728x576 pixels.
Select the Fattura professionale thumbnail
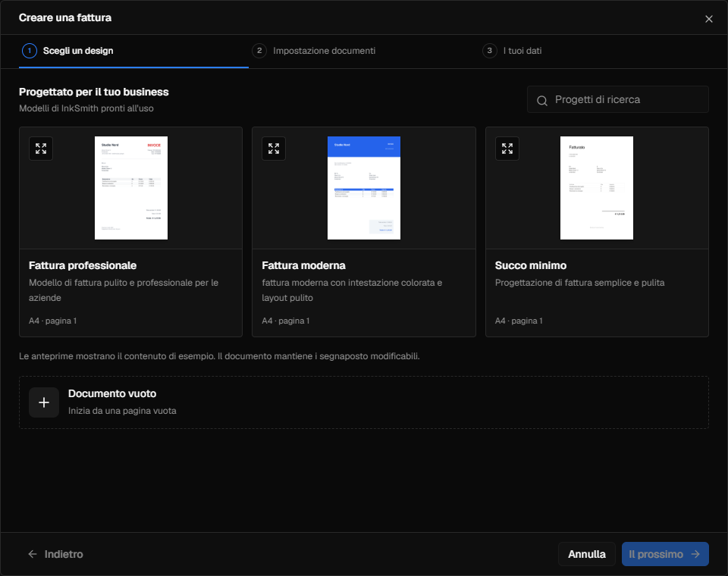pos(131,188)
